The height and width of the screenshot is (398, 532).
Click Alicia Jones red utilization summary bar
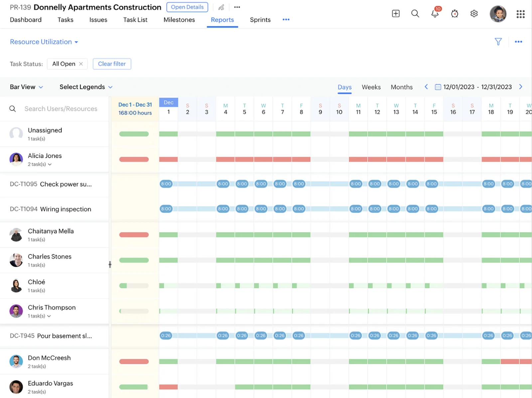134,159
